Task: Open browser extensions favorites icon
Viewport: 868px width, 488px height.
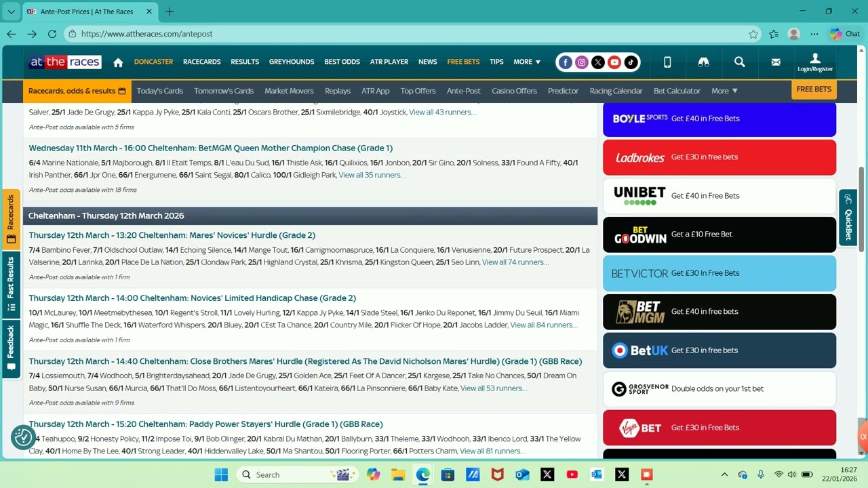Action: (774, 34)
